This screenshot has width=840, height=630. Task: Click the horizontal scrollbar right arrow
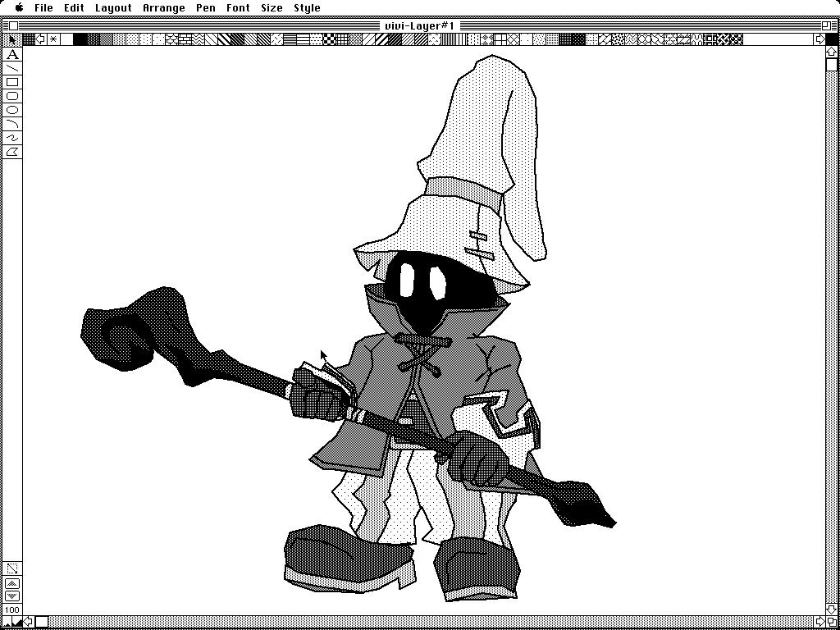pos(819,622)
